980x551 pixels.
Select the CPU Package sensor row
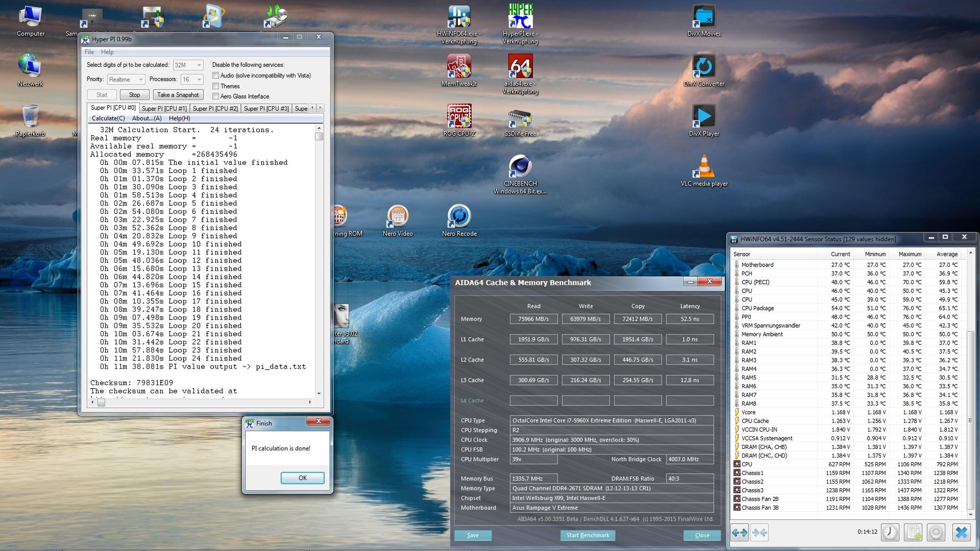coord(848,308)
